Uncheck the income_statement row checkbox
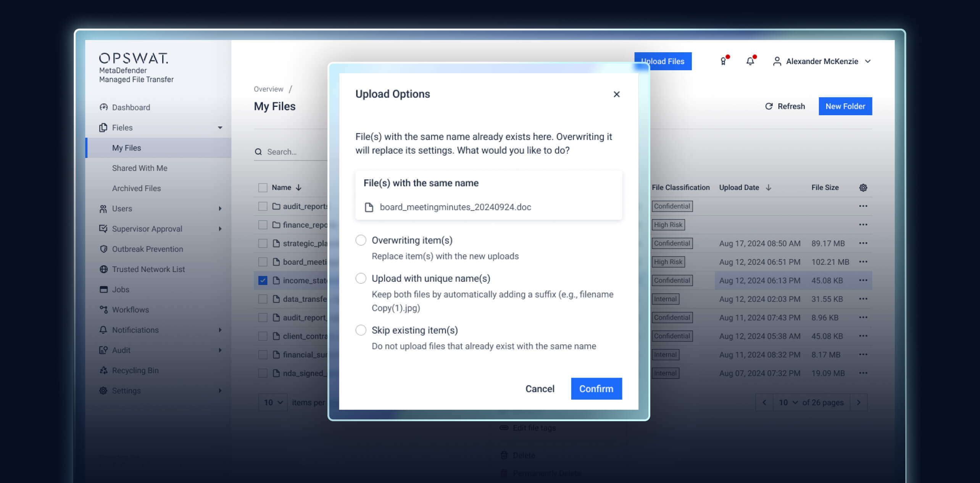The image size is (980, 483). coord(263,280)
